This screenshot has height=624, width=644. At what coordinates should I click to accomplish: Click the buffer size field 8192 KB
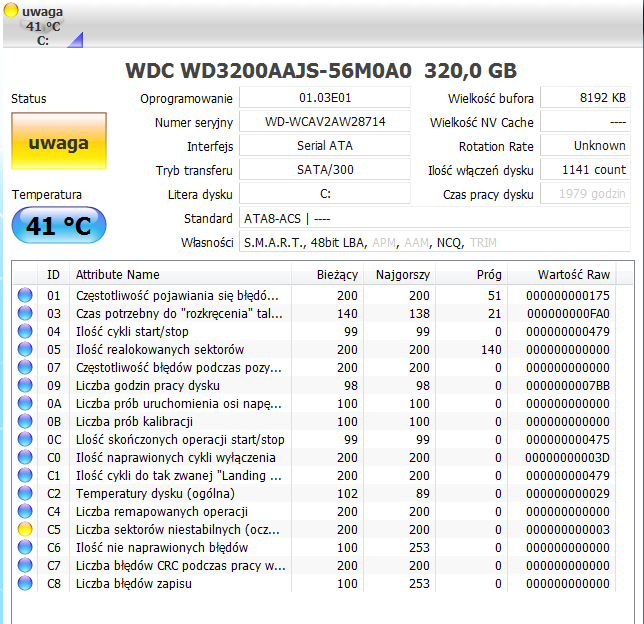click(585, 98)
